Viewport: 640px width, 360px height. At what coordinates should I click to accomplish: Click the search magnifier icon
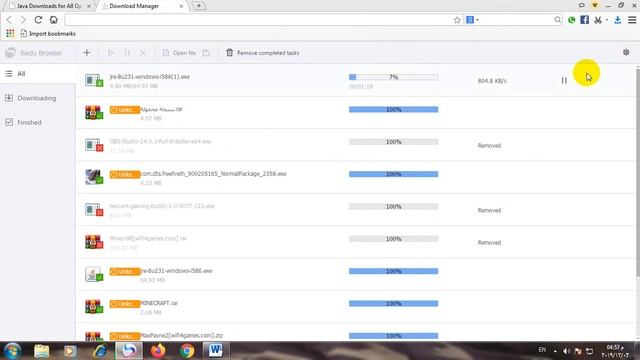pyautogui.click(x=558, y=20)
